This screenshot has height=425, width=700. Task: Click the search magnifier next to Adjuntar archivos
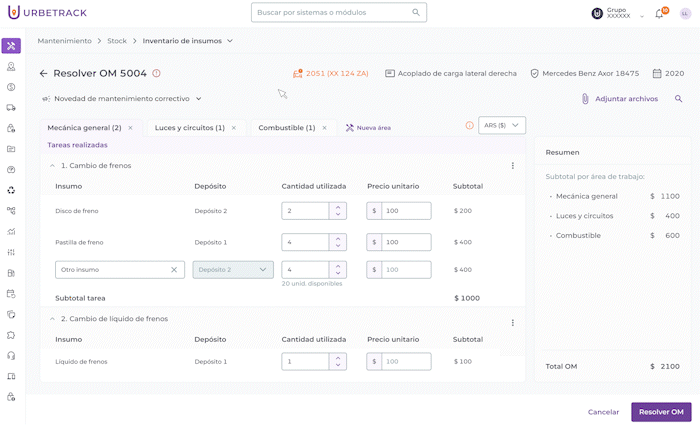pyautogui.click(x=679, y=99)
